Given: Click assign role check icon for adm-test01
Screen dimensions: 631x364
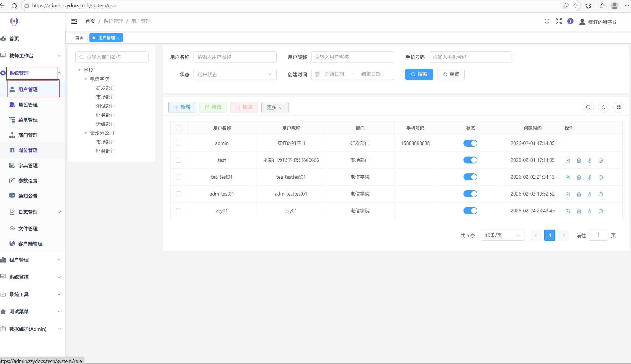Looking at the screenshot, I should pyautogui.click(x=601, y=194).
